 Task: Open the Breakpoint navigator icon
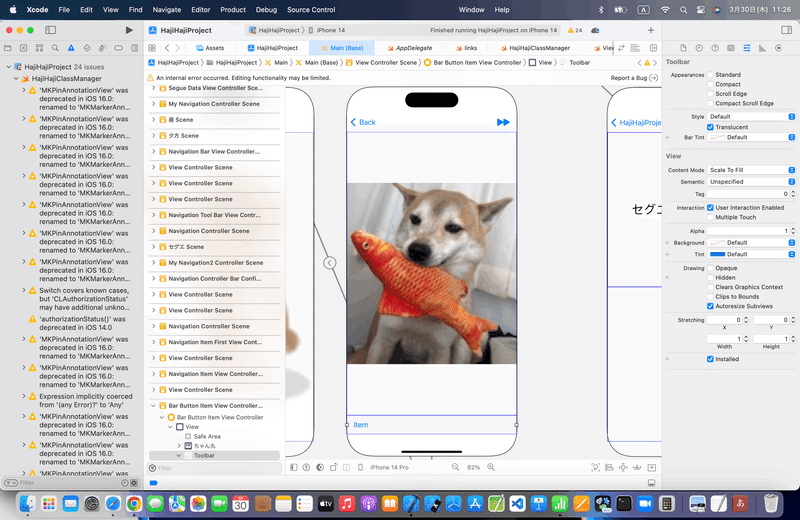(118, 48)
